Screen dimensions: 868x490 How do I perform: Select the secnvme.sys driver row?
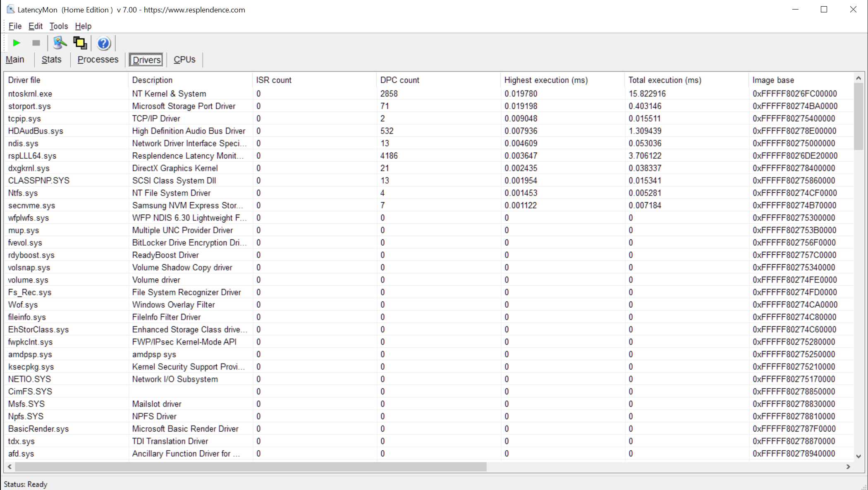pyautogui.click(x=429, y=206)
